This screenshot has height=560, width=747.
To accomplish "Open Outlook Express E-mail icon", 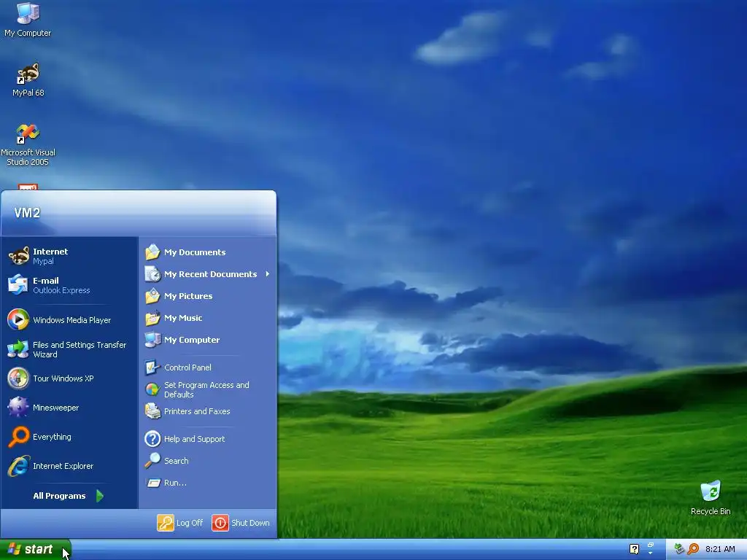I will pos(18,285).
